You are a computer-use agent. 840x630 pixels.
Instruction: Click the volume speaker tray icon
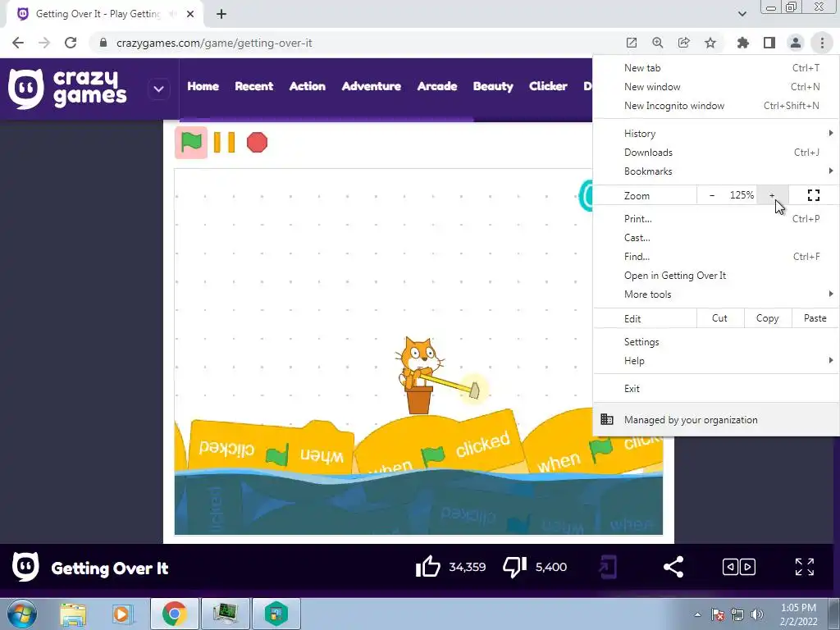(x=757, y=614)
